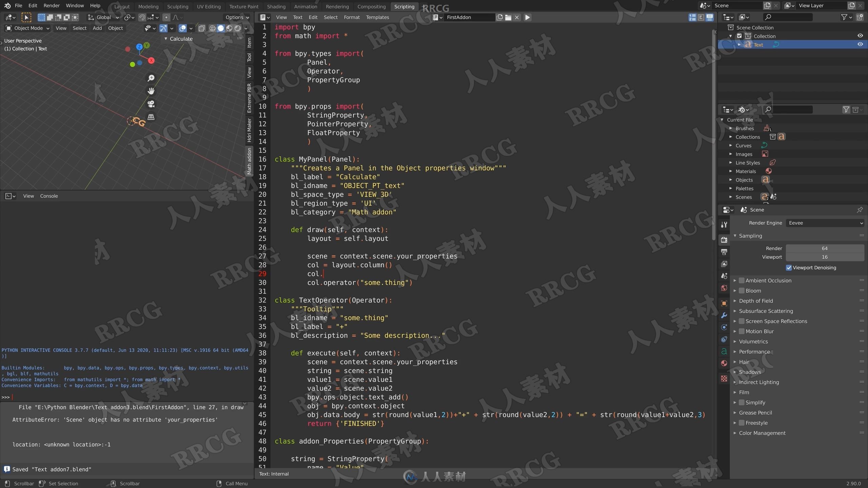Click the Run Script icon button
The image size is (868, 488).
click(x=527, y=17)
